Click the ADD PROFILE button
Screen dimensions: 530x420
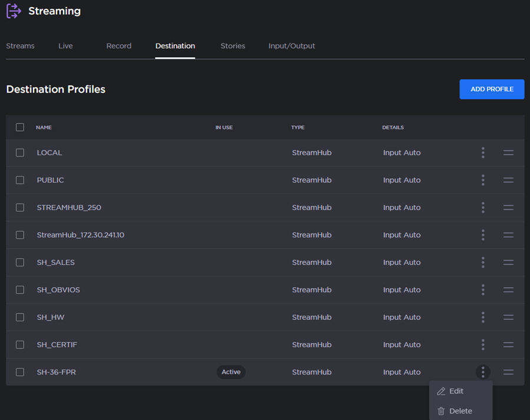click(x=492, y=89)
